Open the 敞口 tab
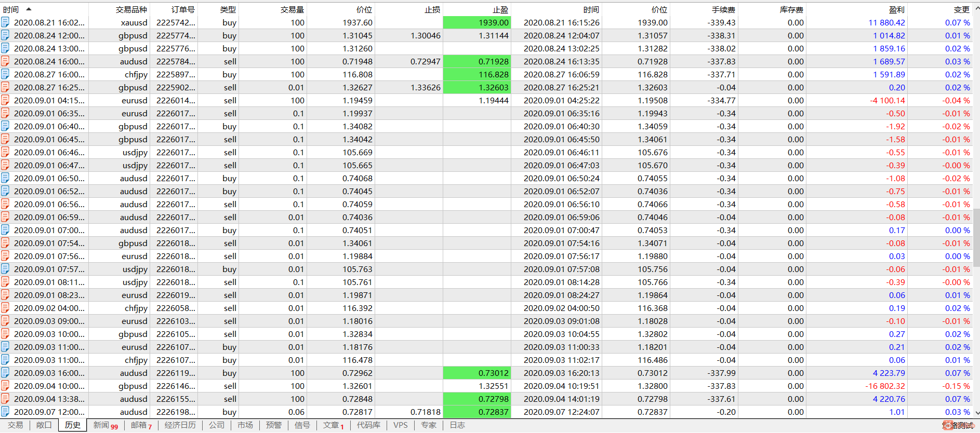Image resolution: width=980 pixels, height=433 pixels. pyautogui.click(x=44, y=425)
